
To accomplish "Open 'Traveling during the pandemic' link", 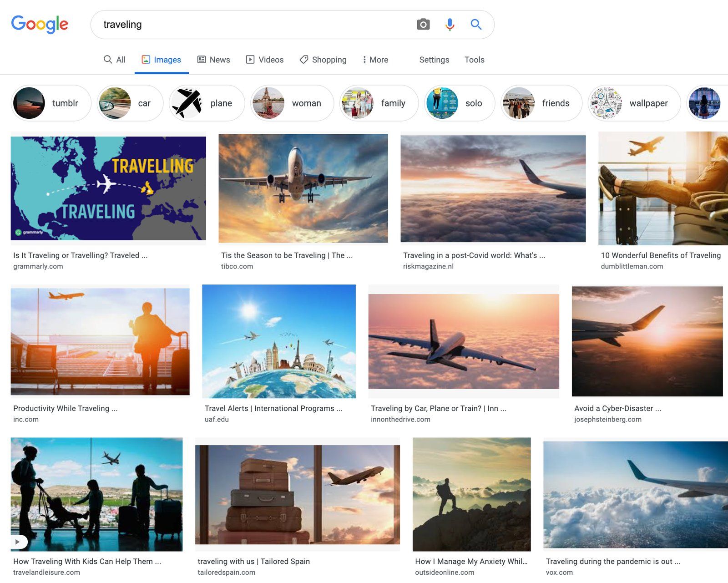I will point(613,561).
